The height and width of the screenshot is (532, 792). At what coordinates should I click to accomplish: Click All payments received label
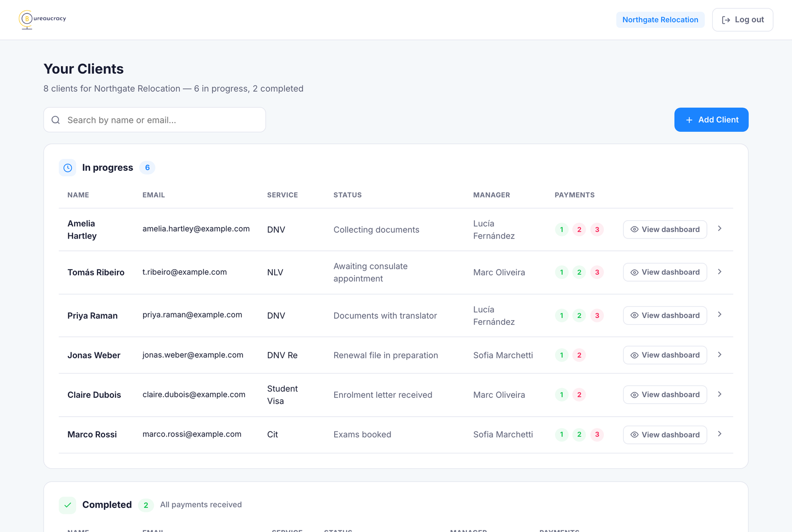[201, 505]
